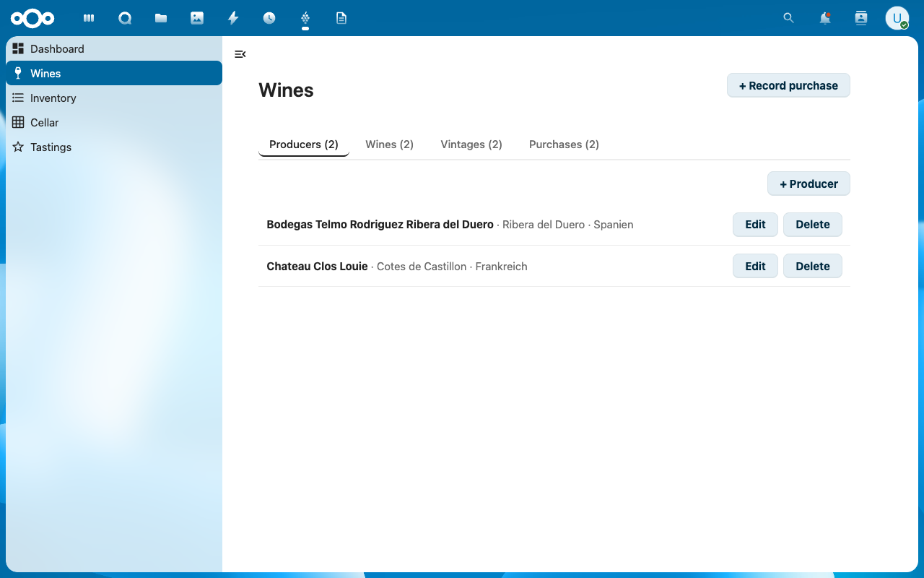924x578 pixels.
Task: Open the document notes icon in top bar
Action: pyautogui.click(x=341, y=18)
